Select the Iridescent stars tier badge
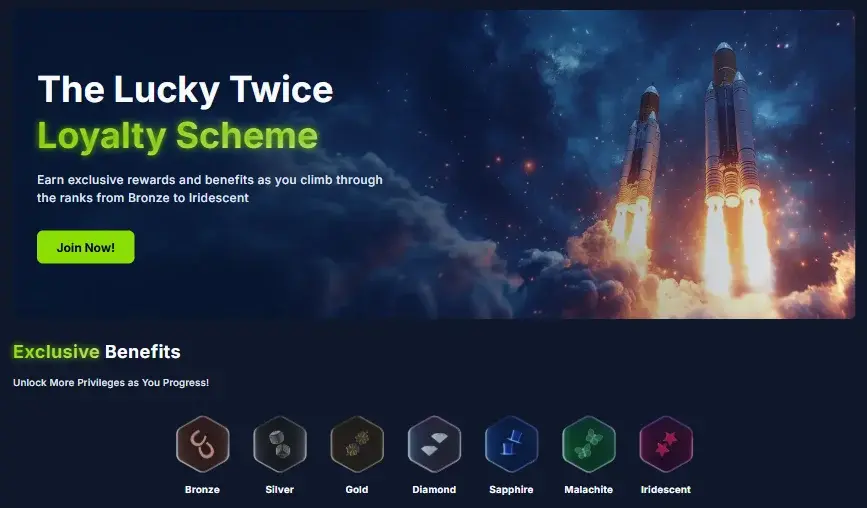The image size is (867, 508). click(666, 444)
